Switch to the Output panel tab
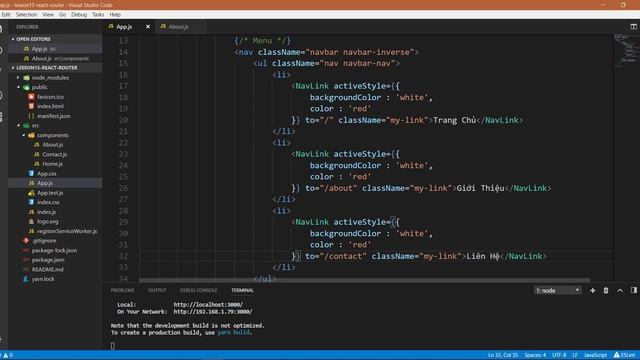 [157, 290]
